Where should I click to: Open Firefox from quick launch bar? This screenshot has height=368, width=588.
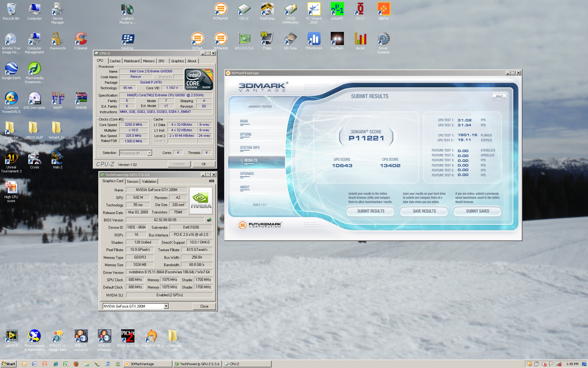(x=76, y=364)
